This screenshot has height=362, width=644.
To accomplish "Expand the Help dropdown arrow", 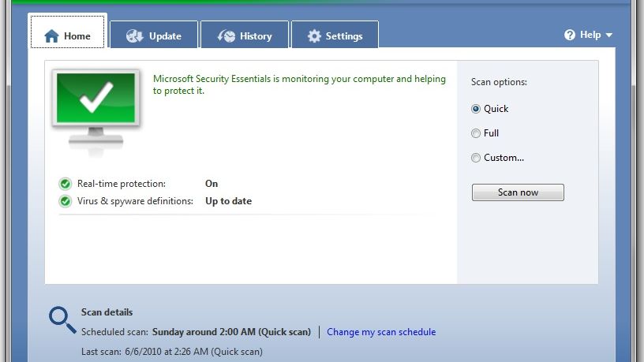I will 609,35.
